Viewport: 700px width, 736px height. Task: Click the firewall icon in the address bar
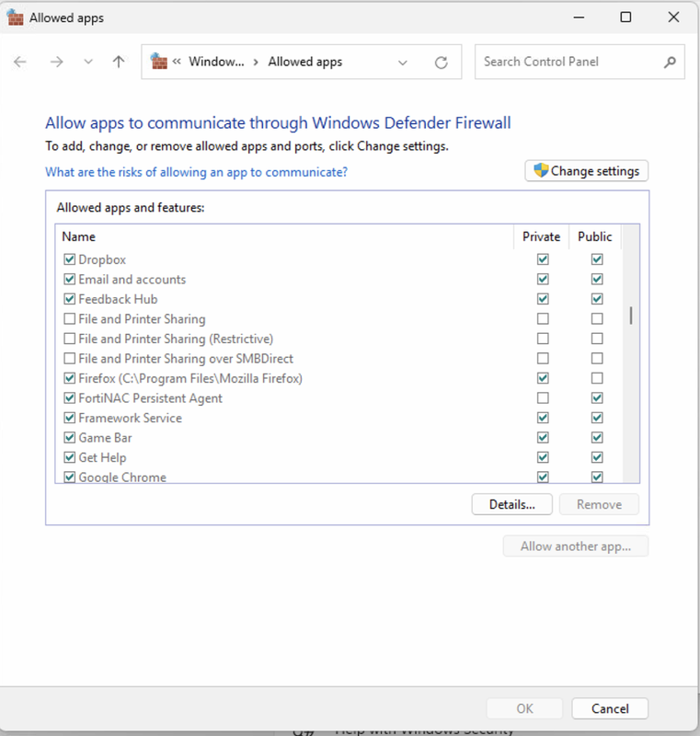158,61
